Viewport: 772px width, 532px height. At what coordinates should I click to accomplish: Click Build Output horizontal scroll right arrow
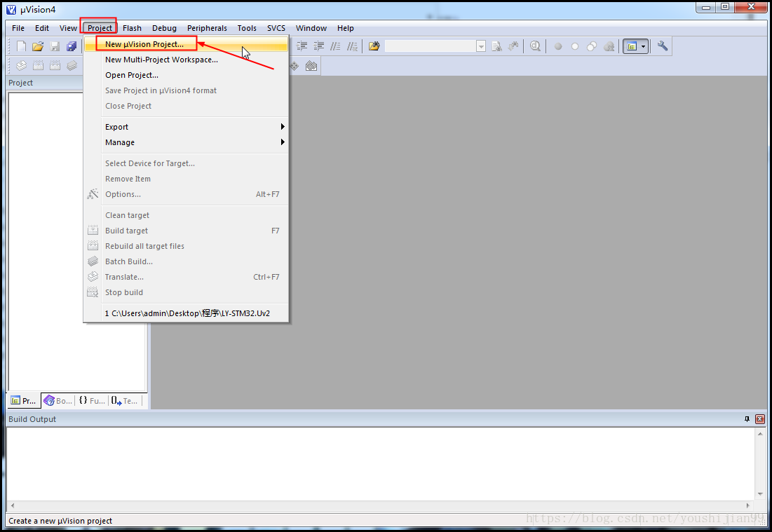pos(748,505)
